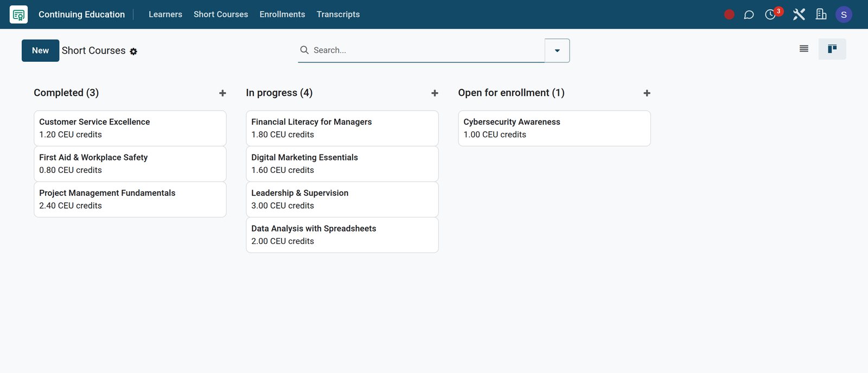Open the Enrollments menu
The height and width of the screenshot is (373, 868).
click(x=282, y=15)
